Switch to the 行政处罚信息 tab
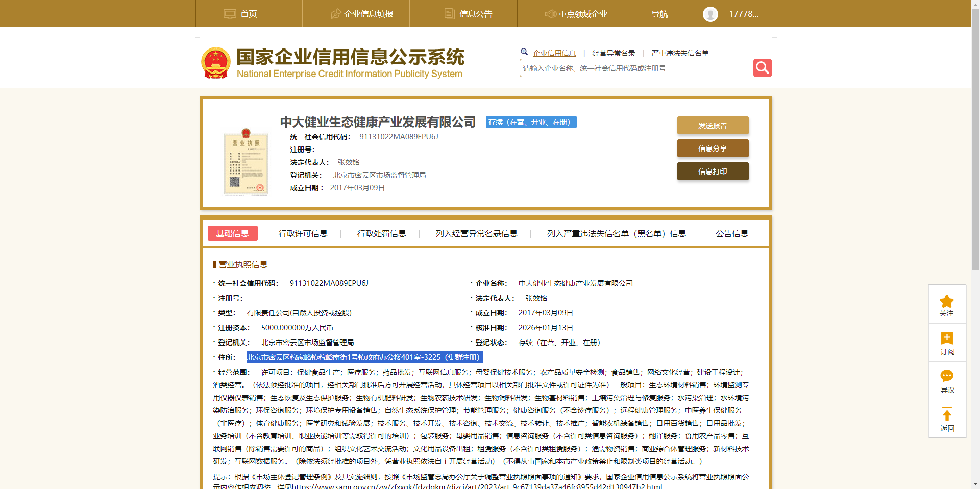Viewport: 980px width, 489px height. (x=382, y=233)
